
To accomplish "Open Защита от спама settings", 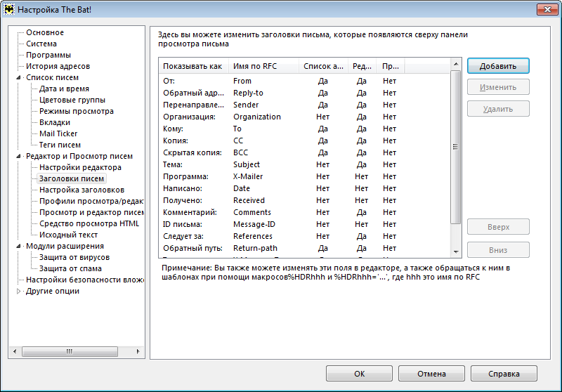I will 70,269.
